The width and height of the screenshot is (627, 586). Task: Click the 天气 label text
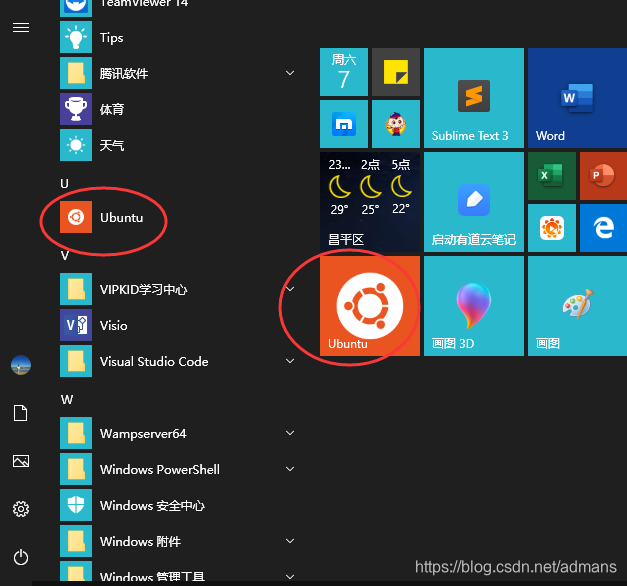[x=112, y=146]
